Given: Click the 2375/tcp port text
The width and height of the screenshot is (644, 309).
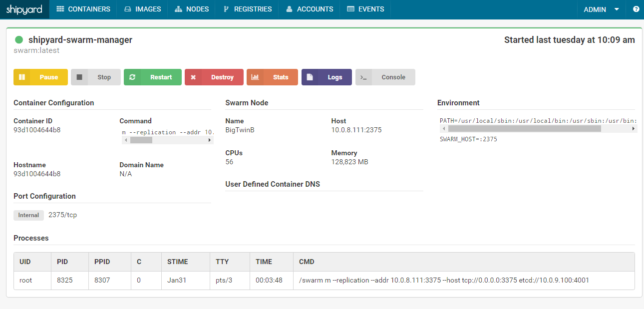Looking at the screenshot, I should [62, 215].
